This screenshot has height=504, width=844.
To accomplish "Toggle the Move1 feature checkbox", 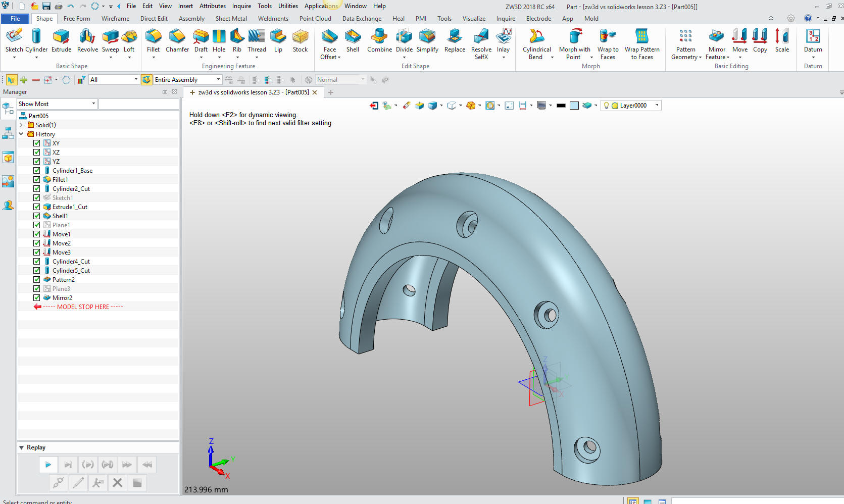I will (37, 234).
